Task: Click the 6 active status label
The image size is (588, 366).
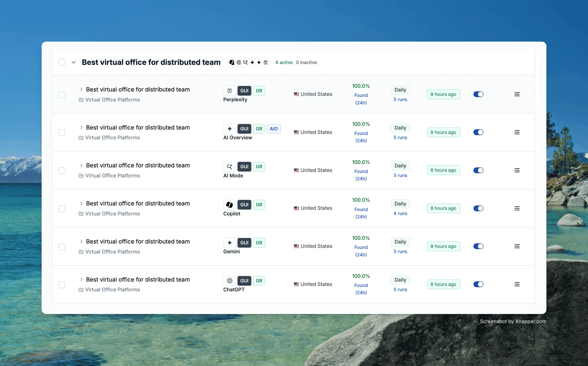Action: tap(284, 62)
